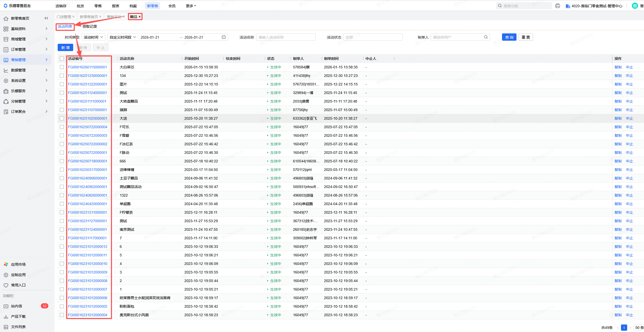Image resolution: width=644 pixels, height=332 pixels.
Task: Click the 数据管理 chart icon
Action: point(6,70)
